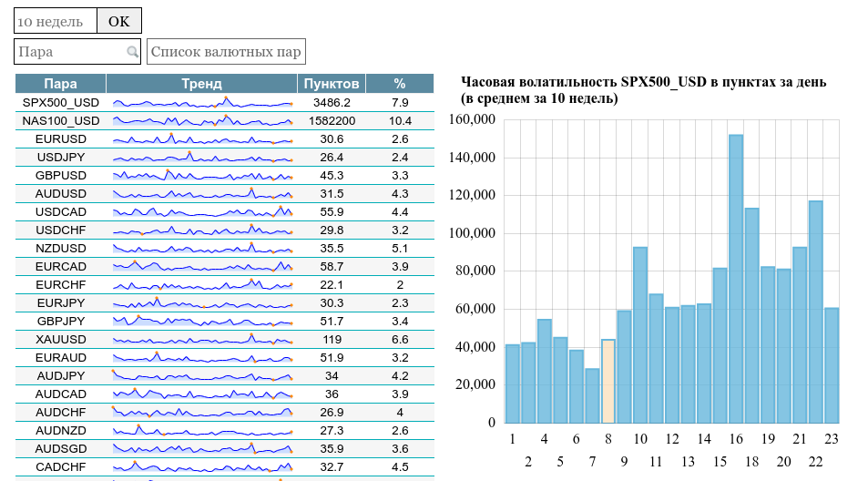Select the CADCHF pair
Viewport: 868px width, 481px height.
coord(61,467)
